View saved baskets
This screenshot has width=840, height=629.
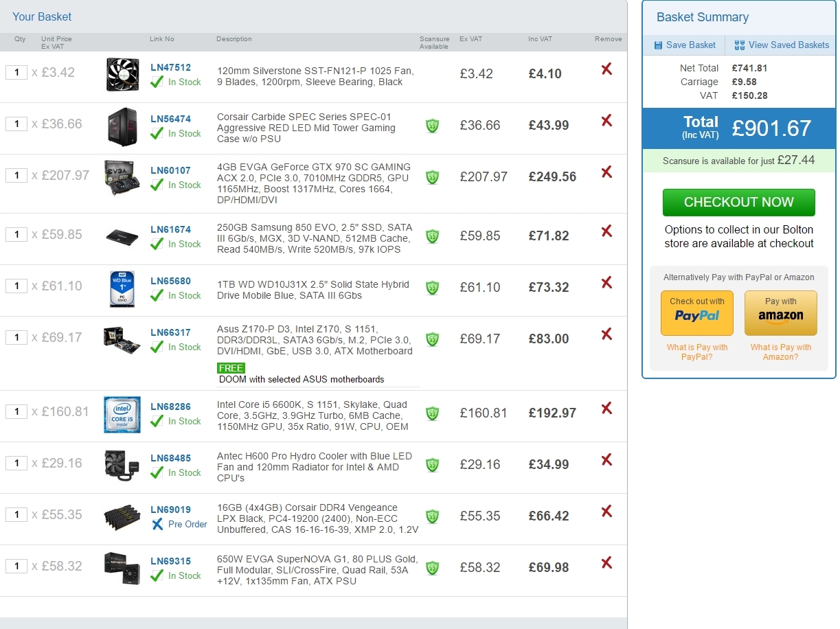pos(782,45)
